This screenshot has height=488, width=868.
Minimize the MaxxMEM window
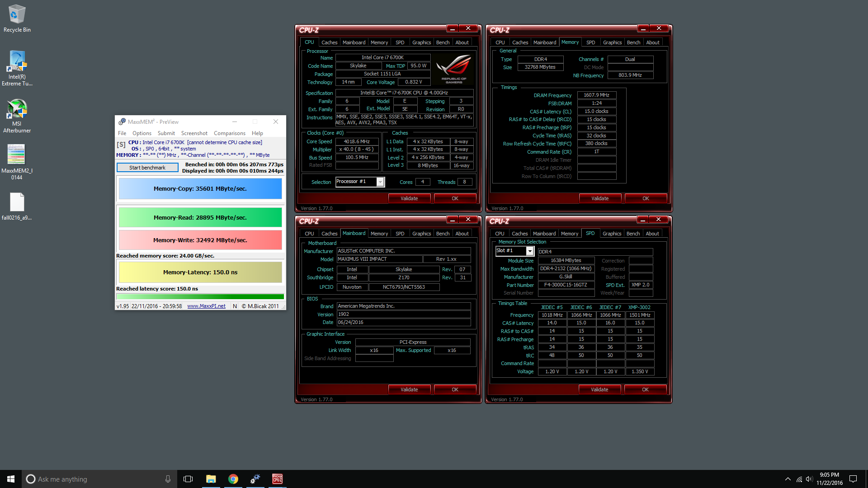[235, 122]
